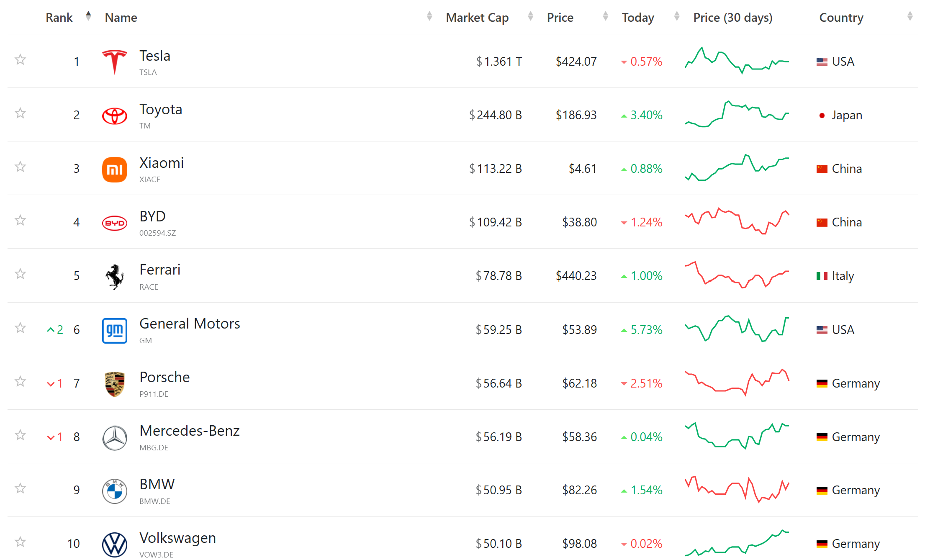This screenshot has height=560, width=925.
Task: Click the Ferrari prancing horse logo
Action: click(x=114, y=276)
